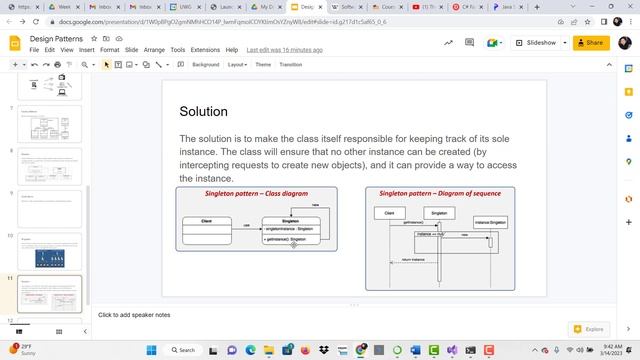
Task: Click the Transition button
Action: point(291,64)
